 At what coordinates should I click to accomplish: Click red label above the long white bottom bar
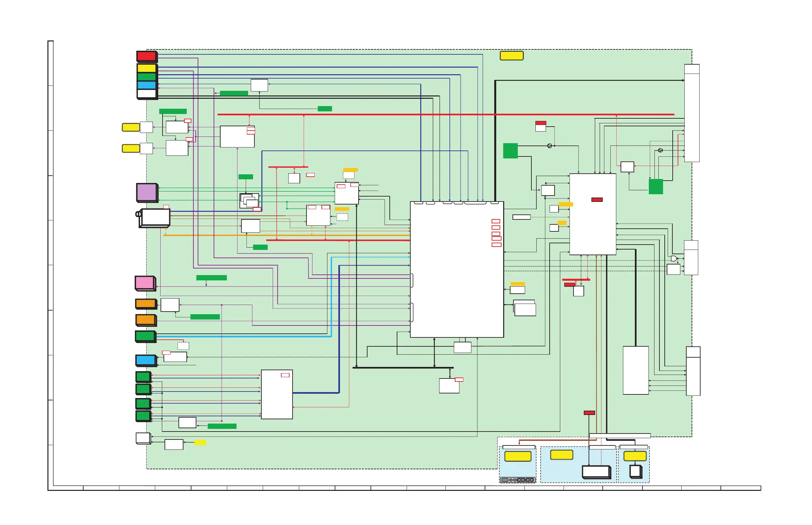(589, 413)
